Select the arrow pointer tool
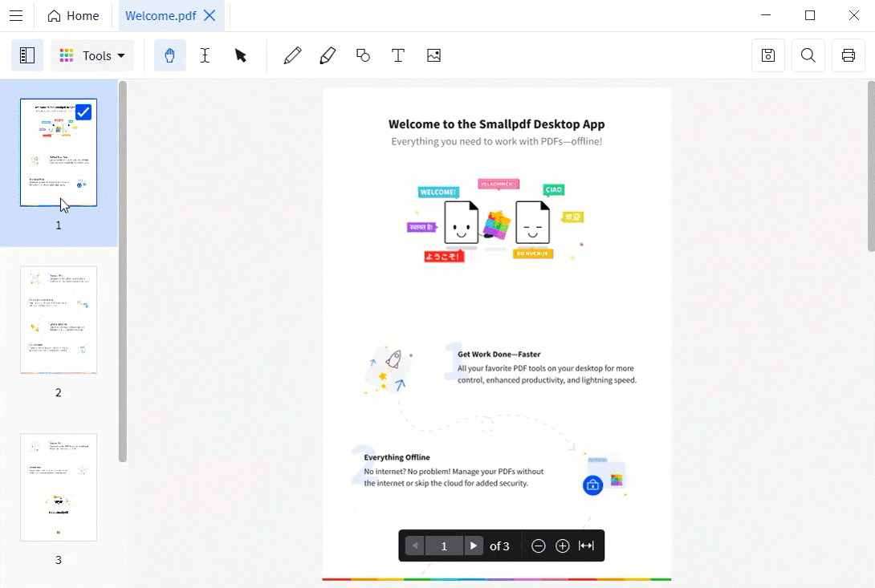Image resolution: width=875 pixels, height=588 pixels. 241,55
